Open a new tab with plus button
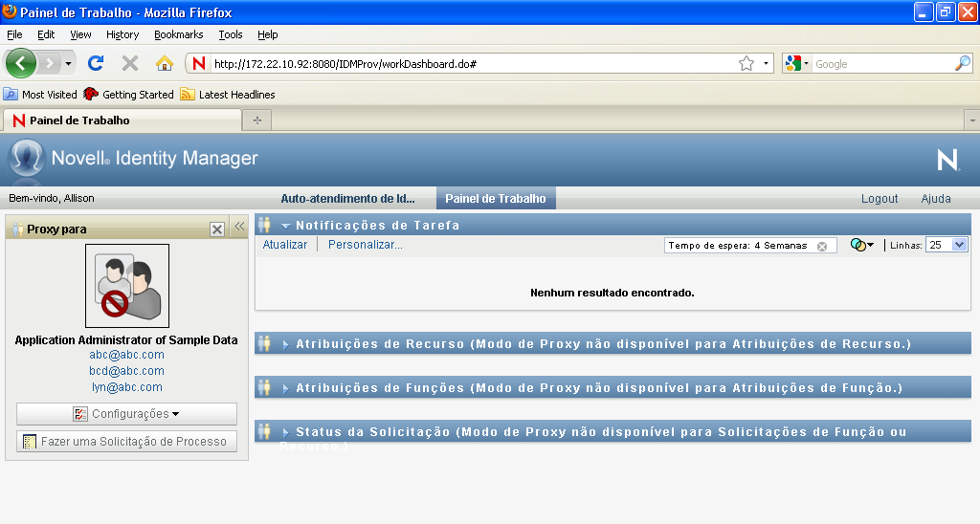The height and width of the screenshot is (524, 980). 256,120
